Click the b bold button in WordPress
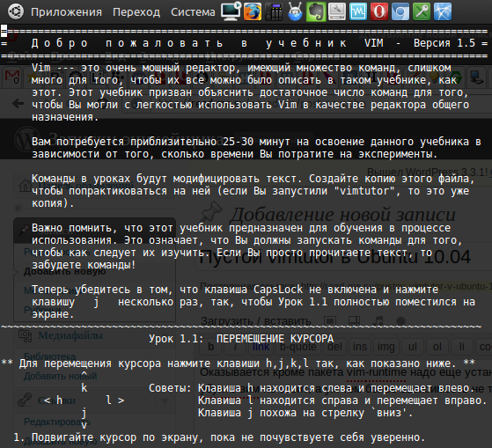The width and height of the screenshot is (492, 448). 211,347
